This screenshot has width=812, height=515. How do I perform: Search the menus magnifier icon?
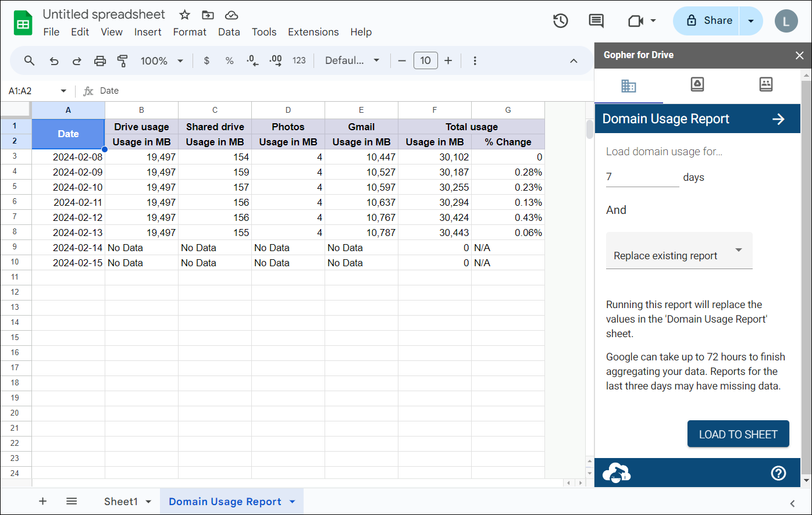click(29, 60)
